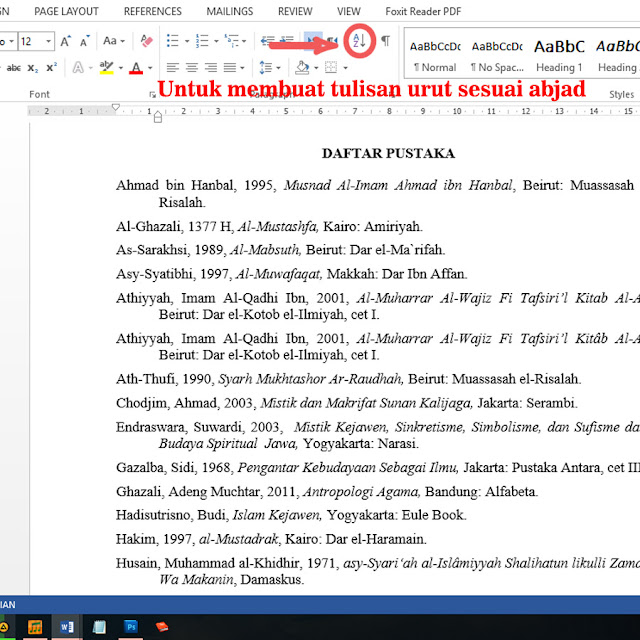Image resolution: width=640 pixels, height=640 pixels.
Task: Align text right
Action: click(x=211, y=67)
